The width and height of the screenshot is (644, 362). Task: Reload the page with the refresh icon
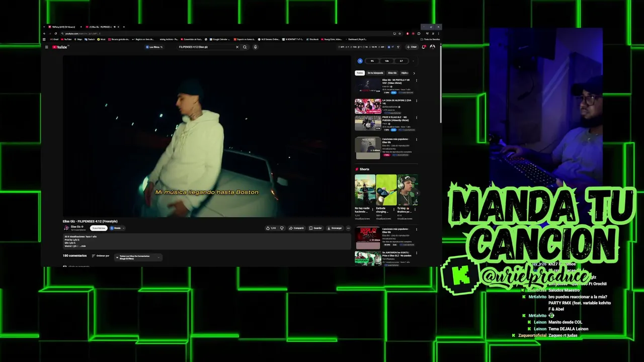pos(56,34)
